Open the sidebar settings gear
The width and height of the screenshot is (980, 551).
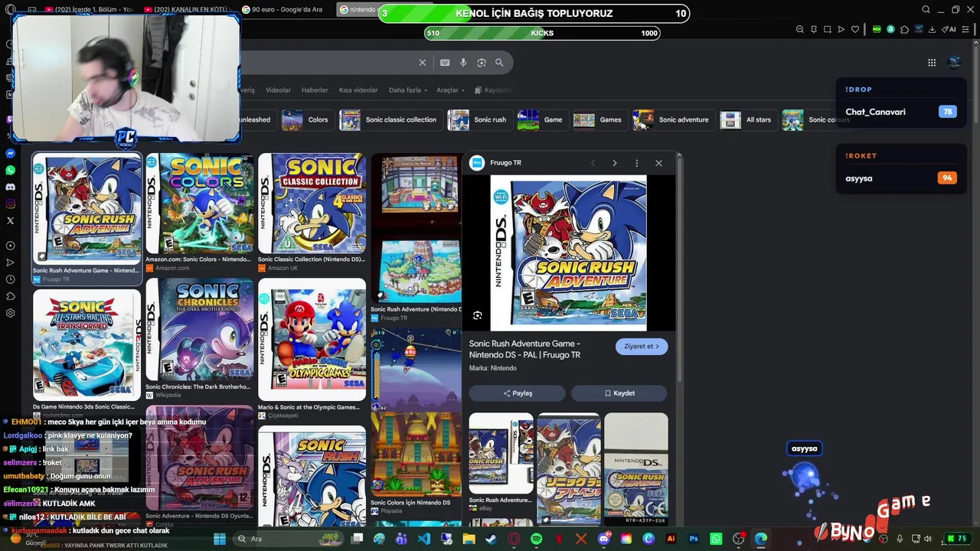click(10, 313)
